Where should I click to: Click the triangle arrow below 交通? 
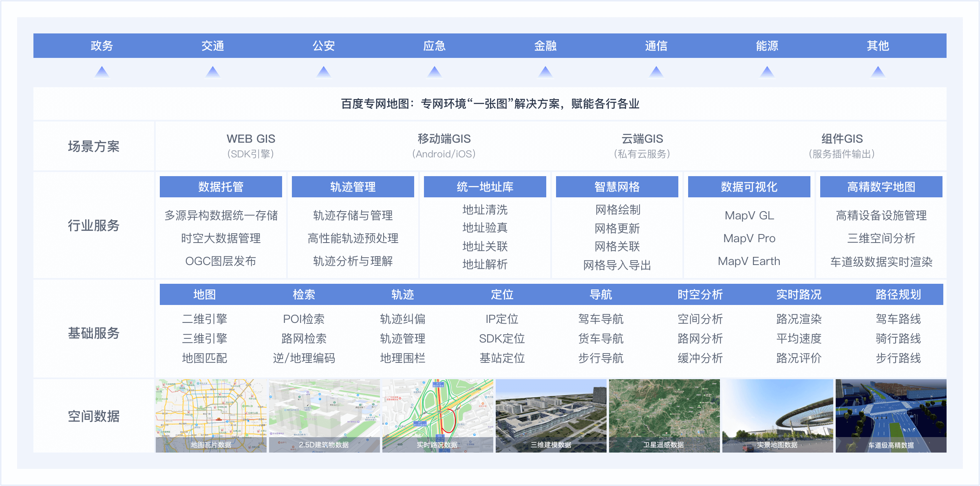click(213, 72)
